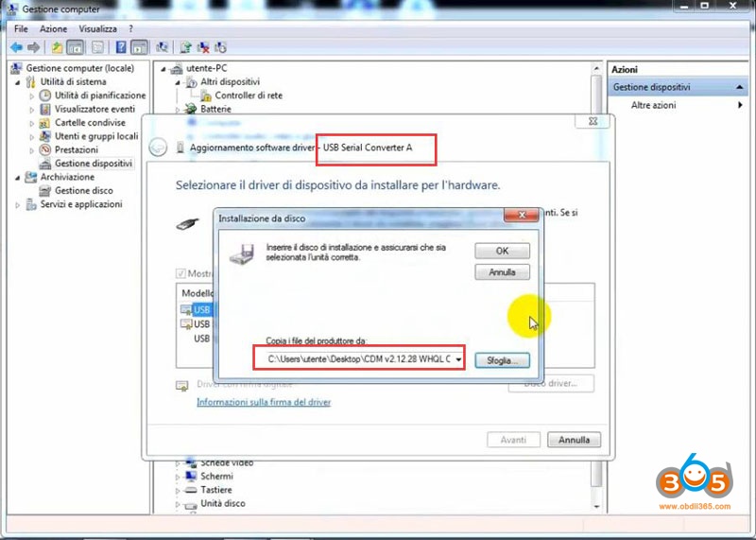Viewport: 756px width, 540px height.
Task: Expand the Tastiere device category
Action: (178, 490)
